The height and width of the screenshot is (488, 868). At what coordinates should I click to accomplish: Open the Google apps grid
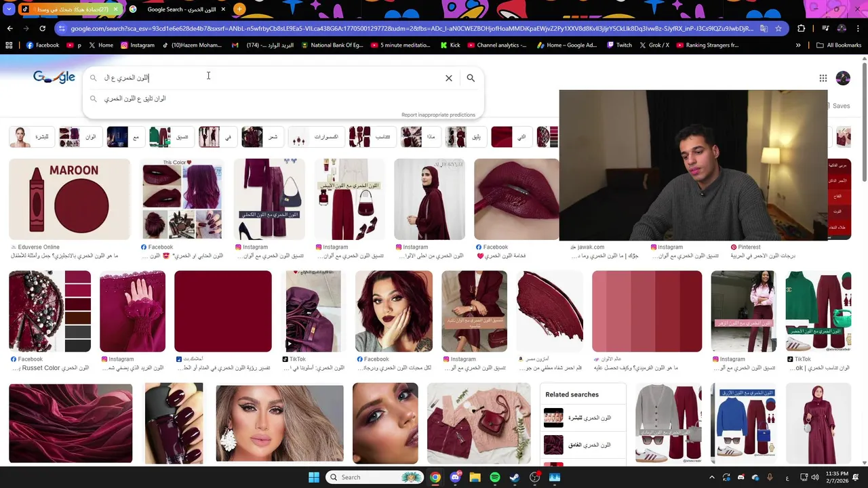pyautogui.click(x=823, y=78)
